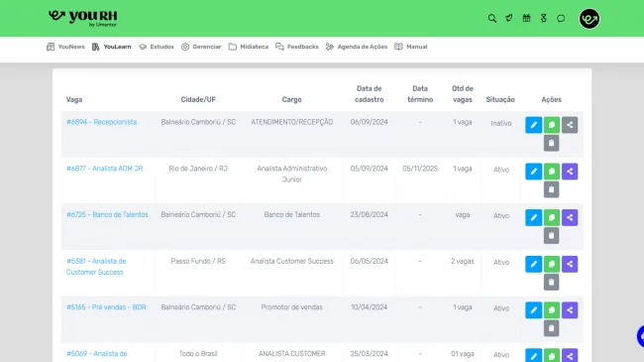Click the cell Passo Fundo / RS
Screen dimensions: 644x362
[x=198, y=261]
